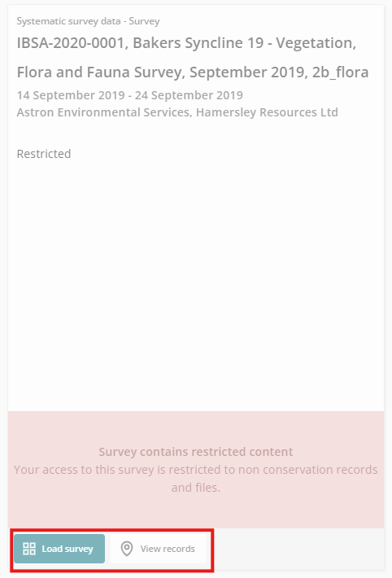392x578 pixels.
Task: Click Hamersley Resources Ltd text
Action: point(267,112)
